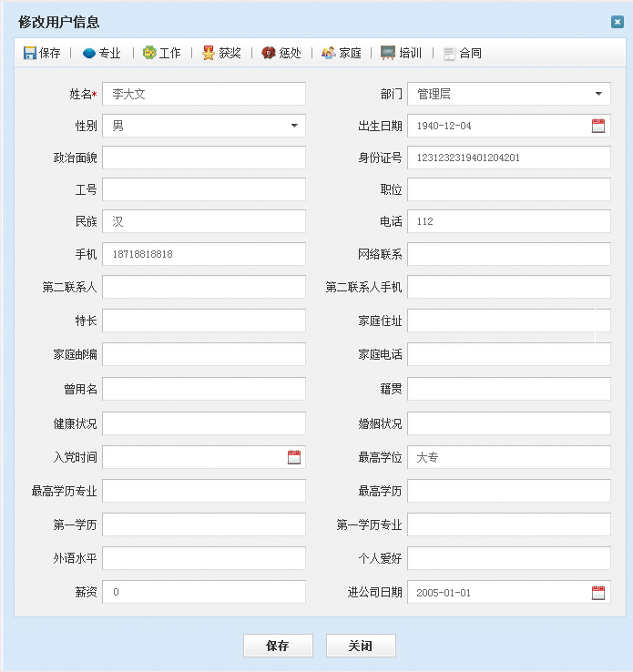Focus the 身份证号 ID number field
Image resolution: width=633 pixels, height=672 pixels.
click(x=508, y=158)
